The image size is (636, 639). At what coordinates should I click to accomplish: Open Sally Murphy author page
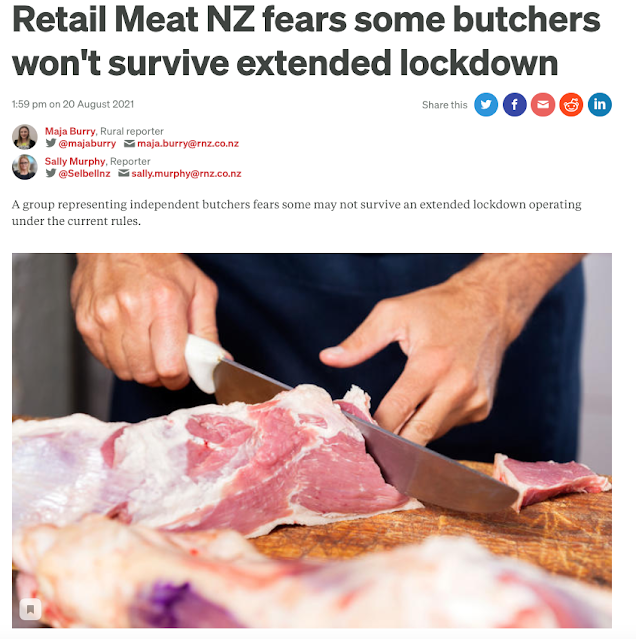tap(75, 161)
